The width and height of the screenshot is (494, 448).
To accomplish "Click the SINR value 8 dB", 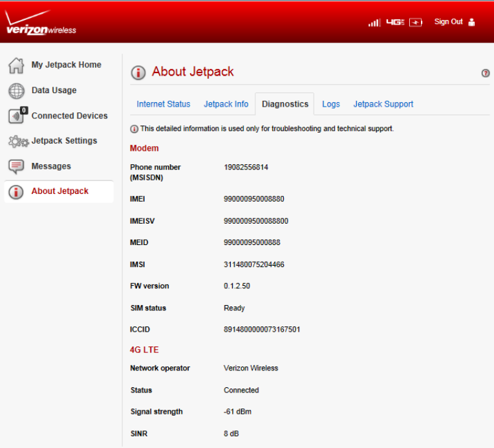I will (231, 434).
